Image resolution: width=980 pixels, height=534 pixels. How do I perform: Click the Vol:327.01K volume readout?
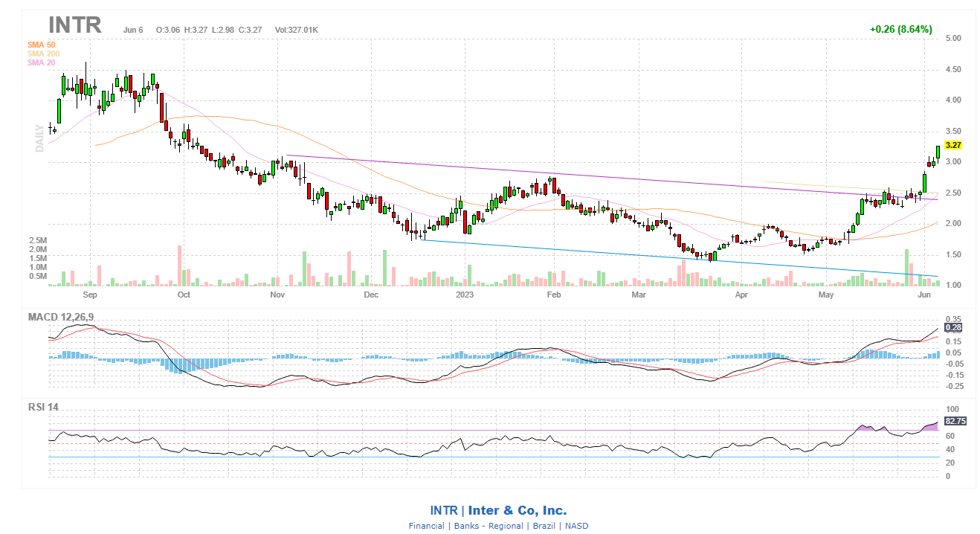[x=296, y=30]
